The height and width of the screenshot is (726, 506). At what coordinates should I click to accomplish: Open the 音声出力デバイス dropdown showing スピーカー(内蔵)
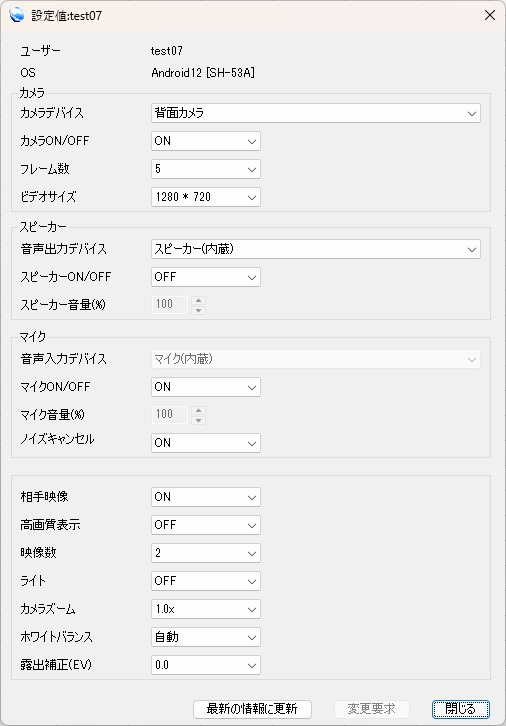tap(316, 250)
